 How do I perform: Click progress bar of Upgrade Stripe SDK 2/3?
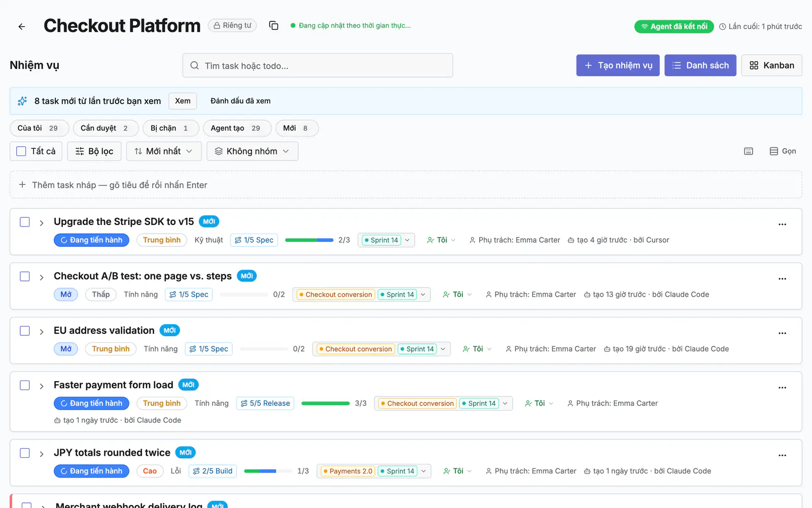[x=309, y=240]
